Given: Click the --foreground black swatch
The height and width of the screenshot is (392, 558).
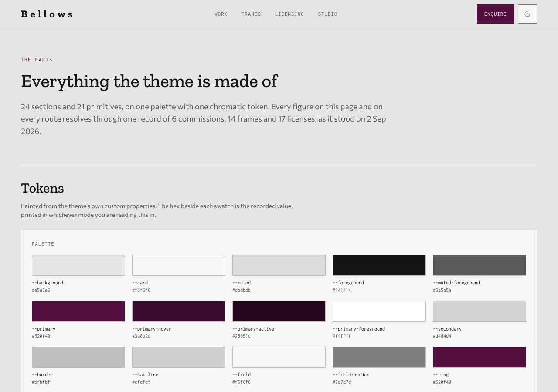Looking at the screenshot, I should [379, 265].
